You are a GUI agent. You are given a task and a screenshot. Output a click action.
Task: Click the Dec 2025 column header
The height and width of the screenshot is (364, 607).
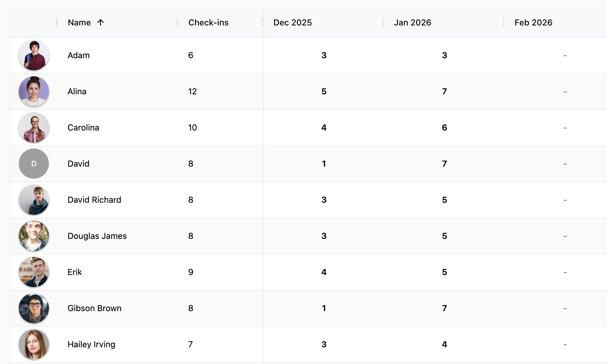292,22
